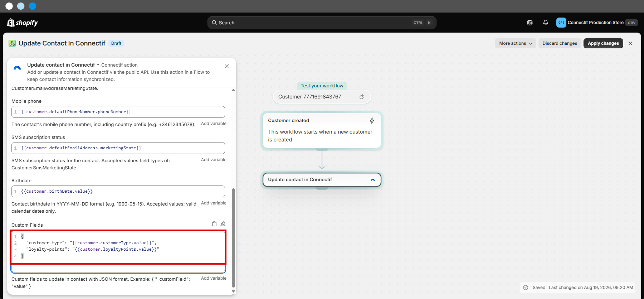The image size is (644, 299).
Task: Add variable to Mobile phone field
Action: [214, 124]
